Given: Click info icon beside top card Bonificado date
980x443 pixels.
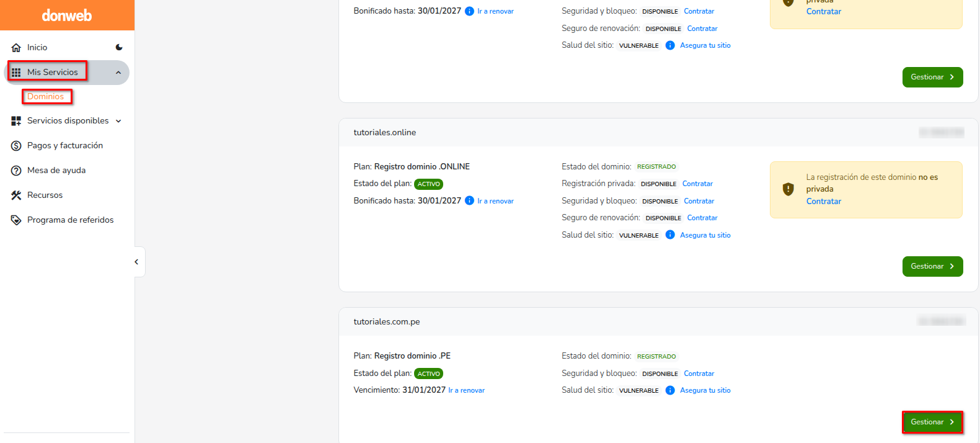Looking at the screenshot, I should [469, 11].
